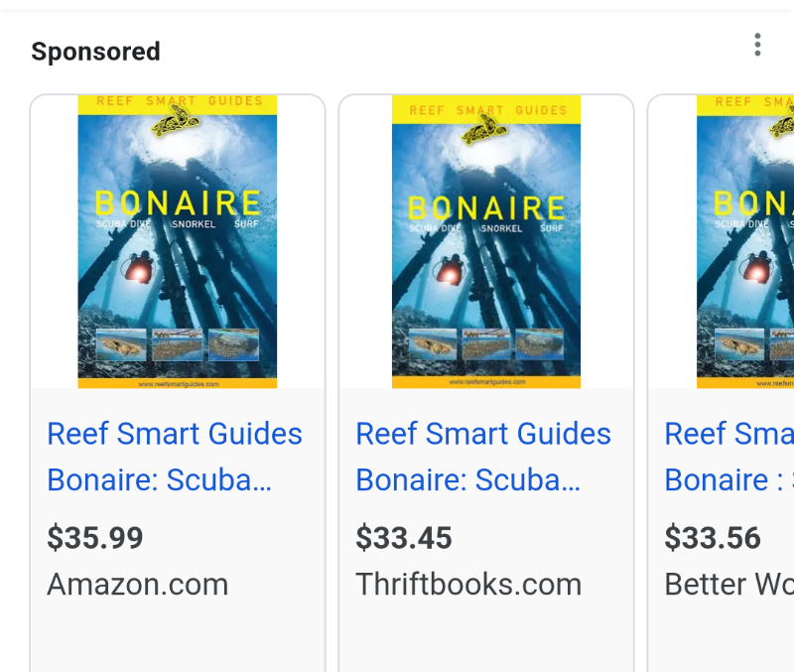This screenshot has width=794, height=672.
Task: Select the $33.56 price
Action: [713, 538]
